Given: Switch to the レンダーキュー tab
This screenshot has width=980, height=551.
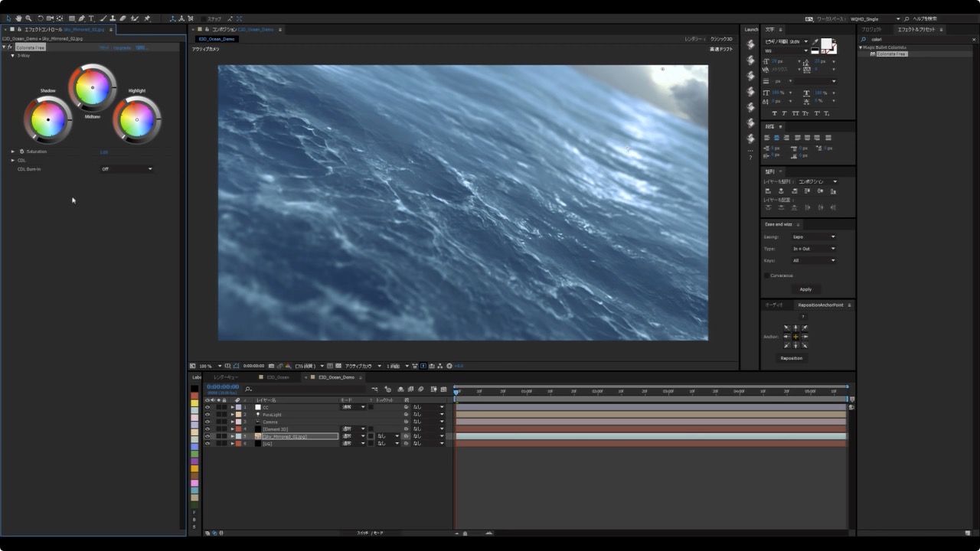Looking at the screenshot, I should pos(224,377).
